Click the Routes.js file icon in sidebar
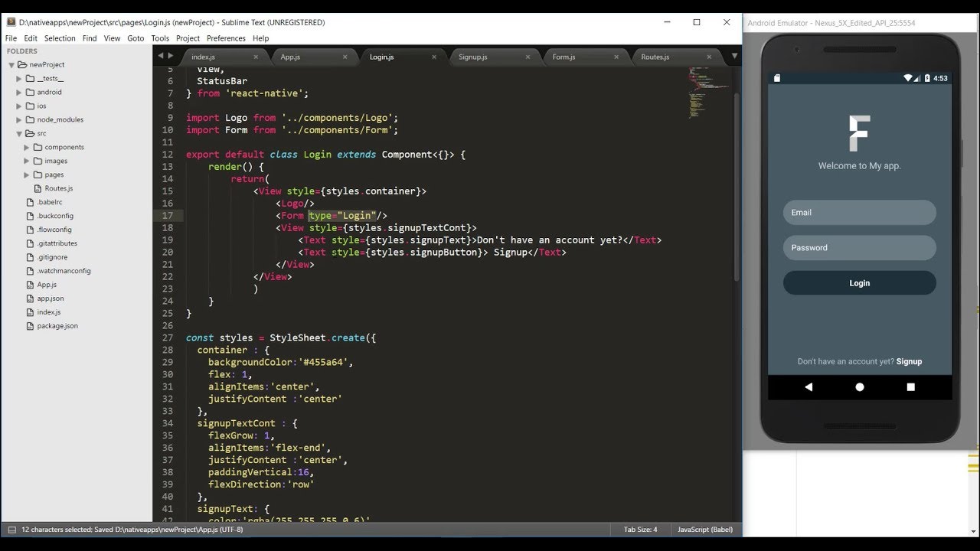980x551 pixels. coord(38,188)
